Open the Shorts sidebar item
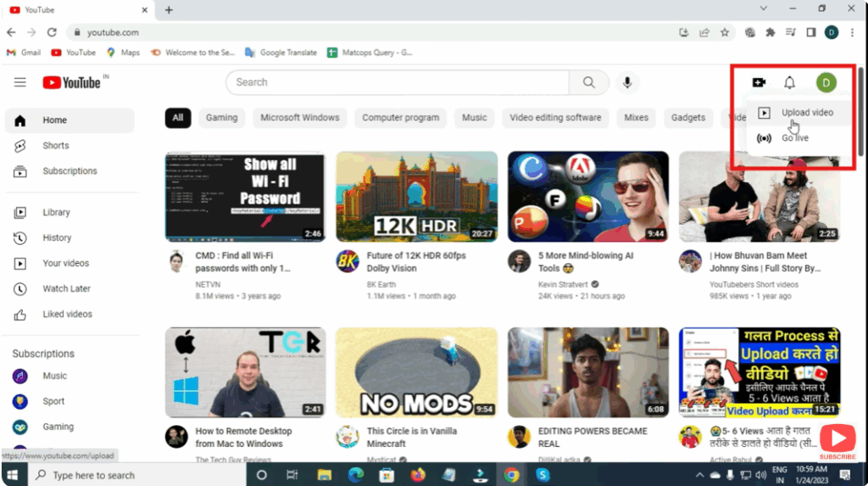The width and height of the screenshot is (868, 486). (x=55, y=146)
